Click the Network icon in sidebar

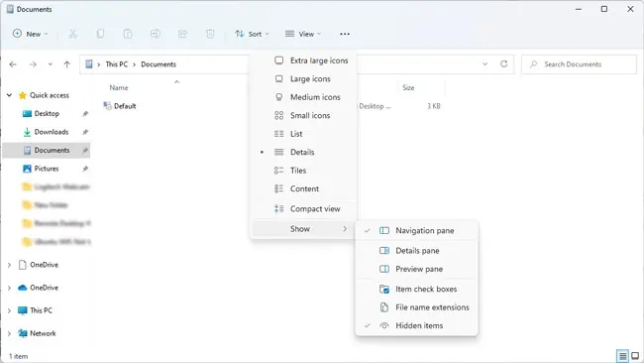[23, 333]
